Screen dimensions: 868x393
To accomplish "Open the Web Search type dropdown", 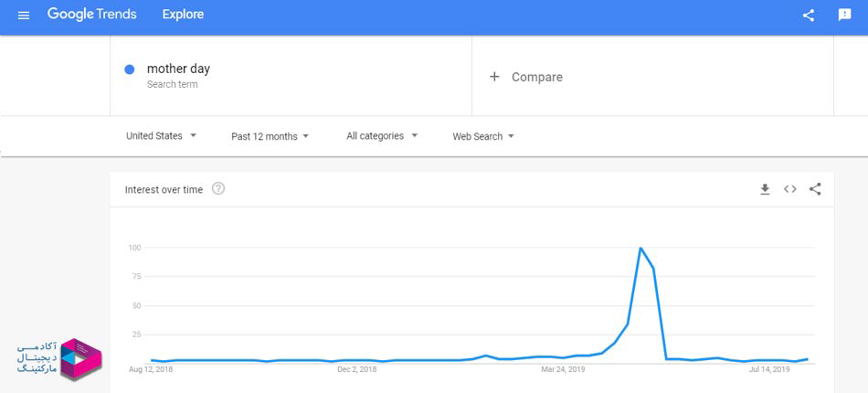I will tap(483, 136).
